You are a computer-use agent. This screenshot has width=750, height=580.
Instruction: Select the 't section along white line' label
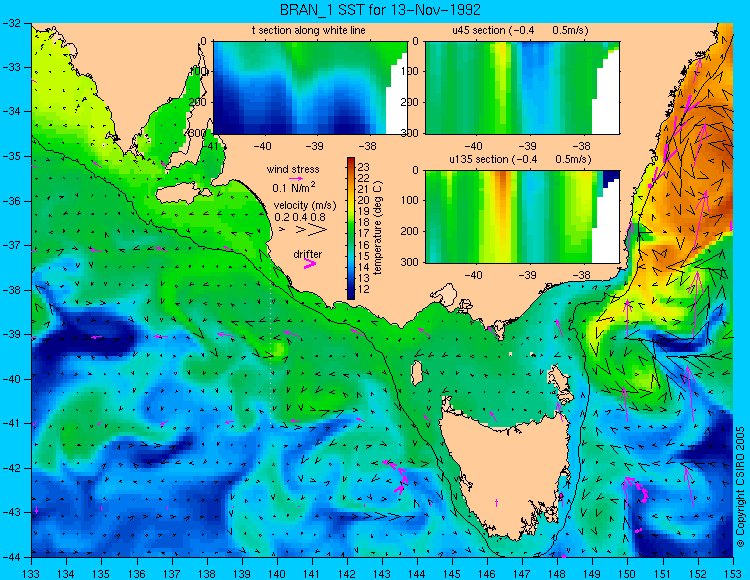pos(309,30)
